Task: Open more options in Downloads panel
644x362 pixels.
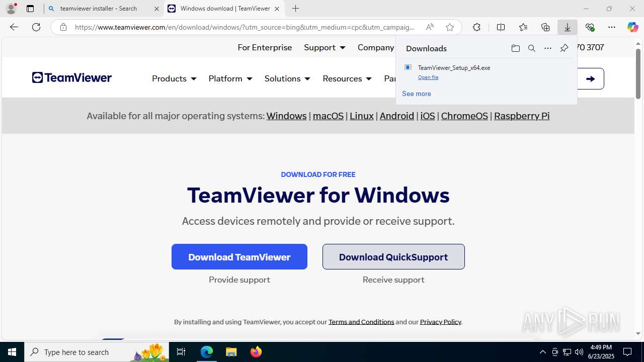Action: pyautogui.click(x=548, y=48)
